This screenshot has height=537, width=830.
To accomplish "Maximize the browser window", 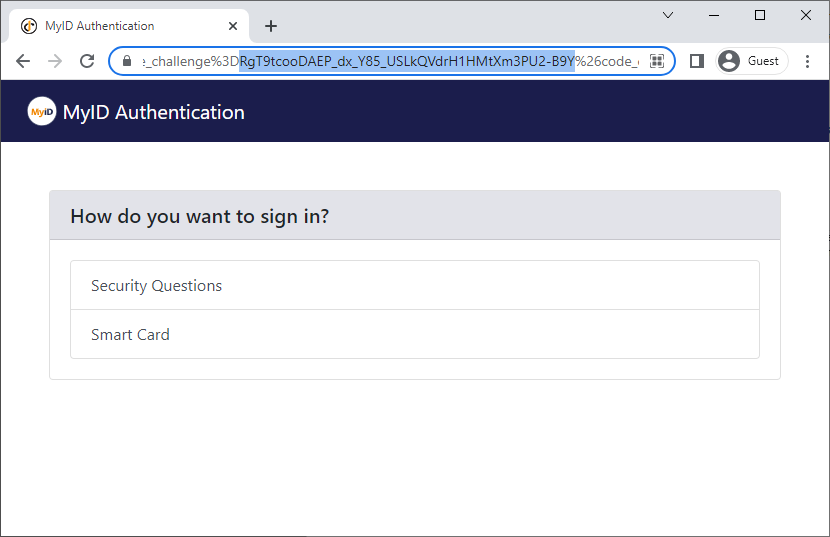I will (760, 15).
